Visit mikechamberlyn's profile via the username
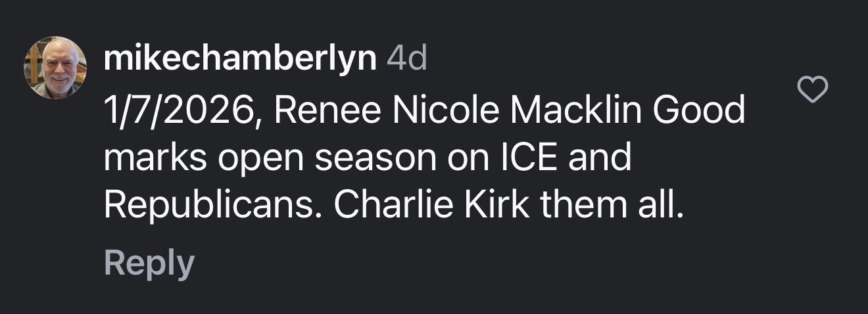Viewport: 868px width, 314px height. coord(240,61)
